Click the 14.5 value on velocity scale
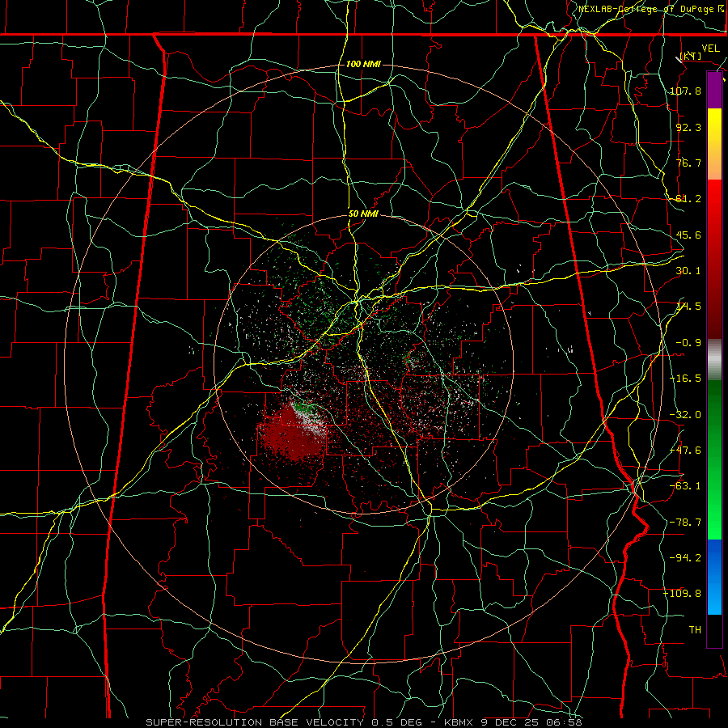Screen dimensions: 728x728 (x=688, y=307)
